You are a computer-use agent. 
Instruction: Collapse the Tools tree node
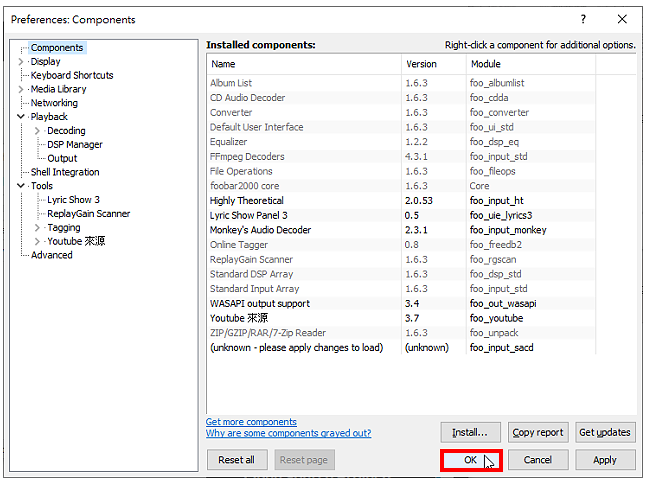21,186
